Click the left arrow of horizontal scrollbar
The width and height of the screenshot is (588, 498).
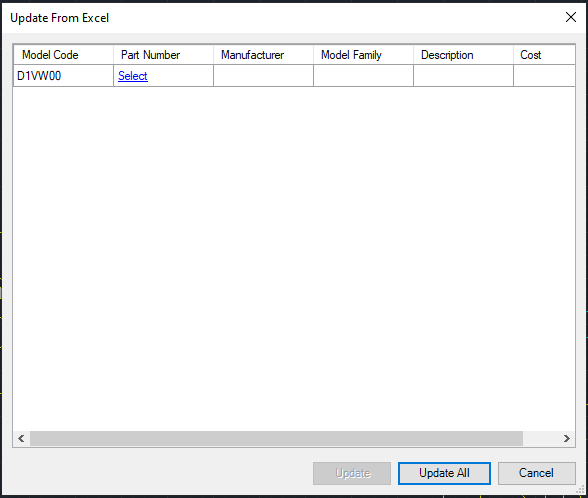click(21, 438)
